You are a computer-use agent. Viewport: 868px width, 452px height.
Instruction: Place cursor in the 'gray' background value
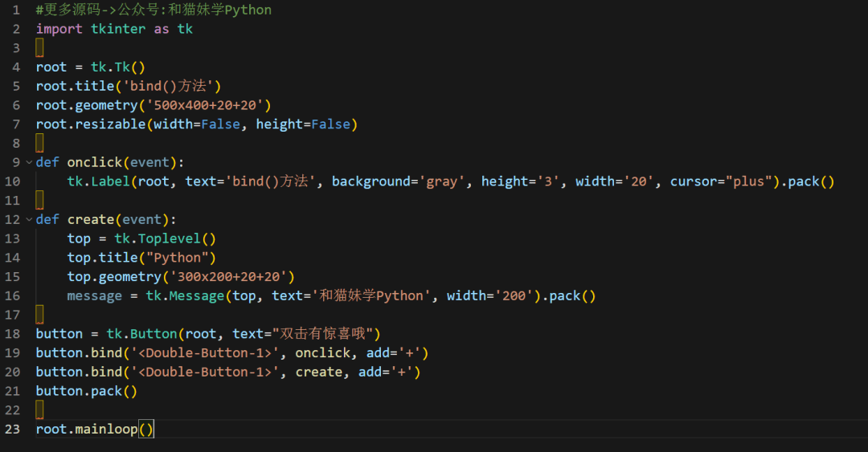tap(441, 181)
